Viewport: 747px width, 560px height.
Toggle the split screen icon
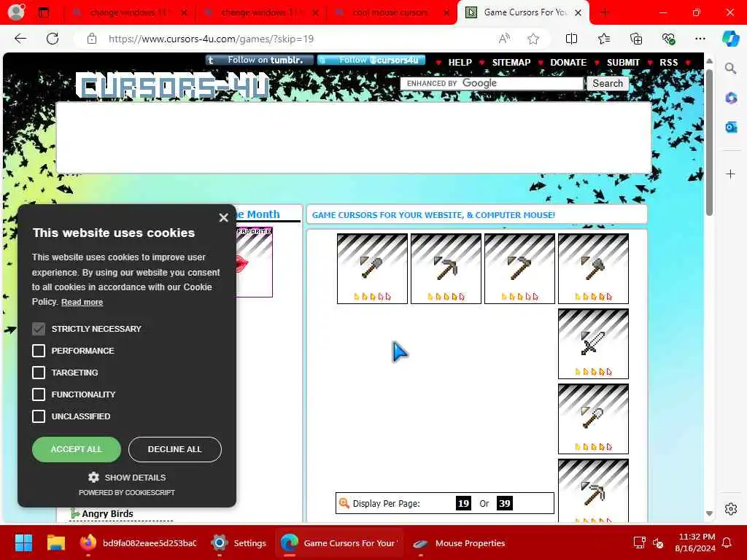click(x=571, y=39)
